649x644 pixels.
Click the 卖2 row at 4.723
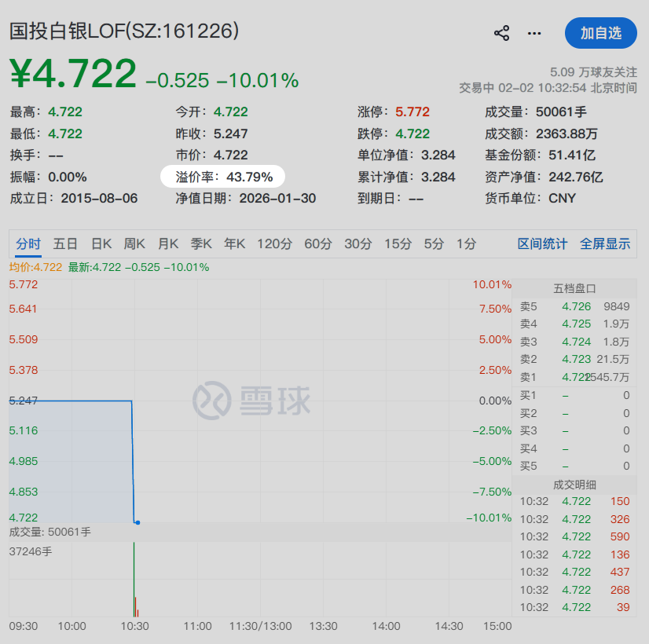click(574, 359)
